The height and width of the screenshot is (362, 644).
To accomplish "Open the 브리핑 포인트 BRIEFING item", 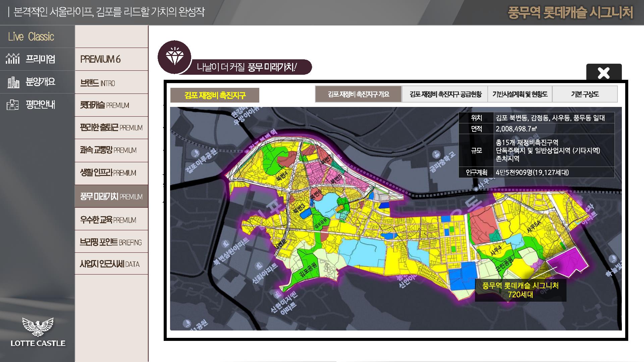I will [111, 242].
